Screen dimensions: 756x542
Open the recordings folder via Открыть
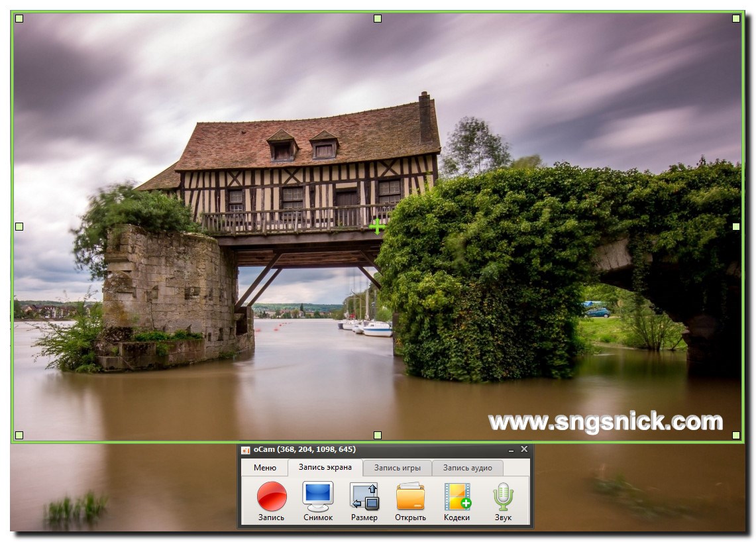[x=410, y=502]
